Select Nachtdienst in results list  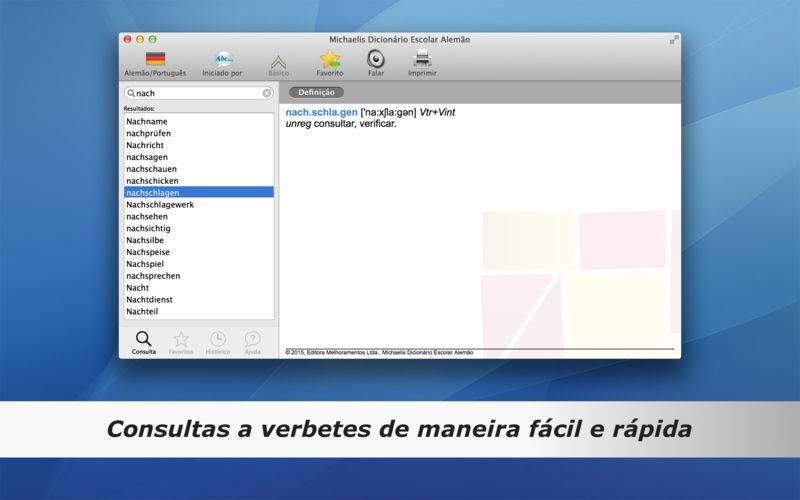point(199,299)
